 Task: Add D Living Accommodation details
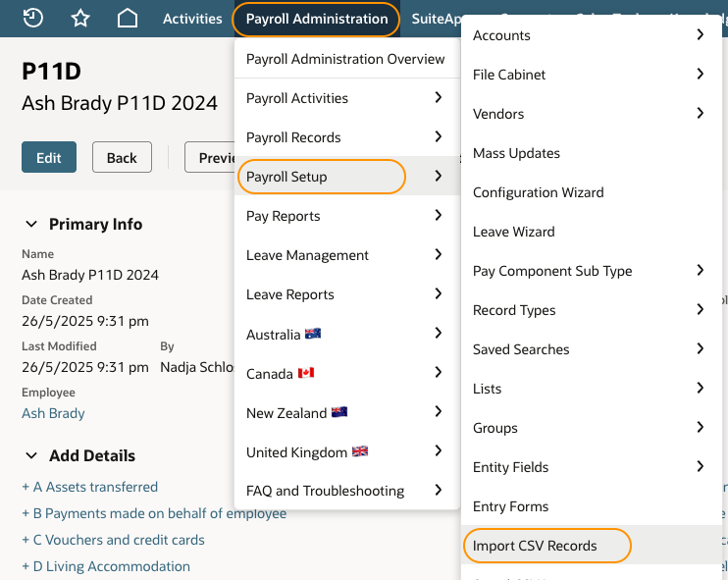pyautogui.click(x=106, y=566)
